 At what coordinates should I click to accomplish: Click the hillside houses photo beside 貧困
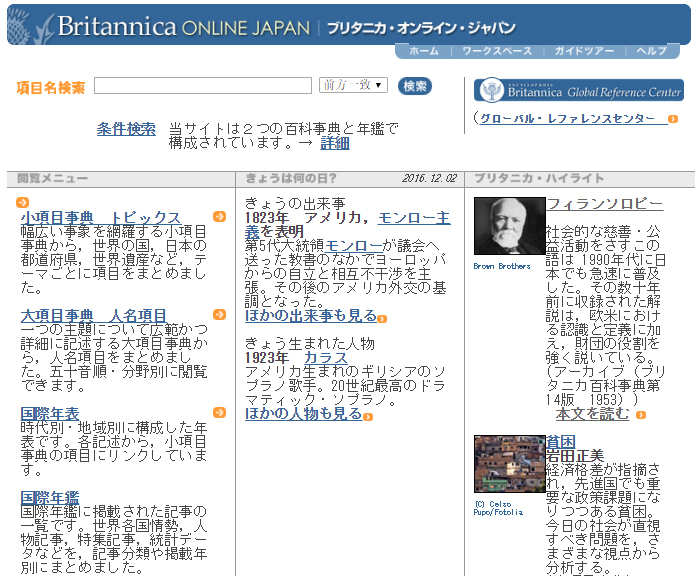510,464
